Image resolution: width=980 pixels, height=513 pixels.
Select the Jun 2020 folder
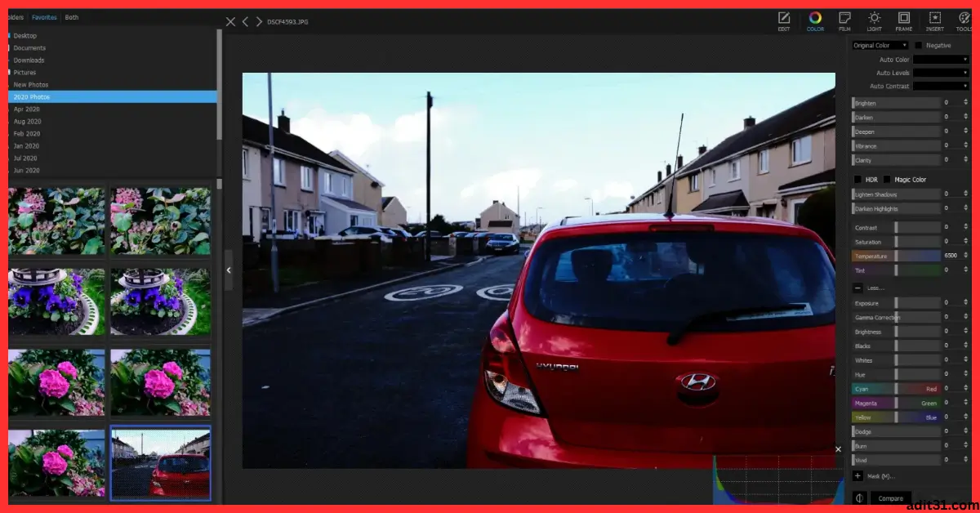point(112,171)
